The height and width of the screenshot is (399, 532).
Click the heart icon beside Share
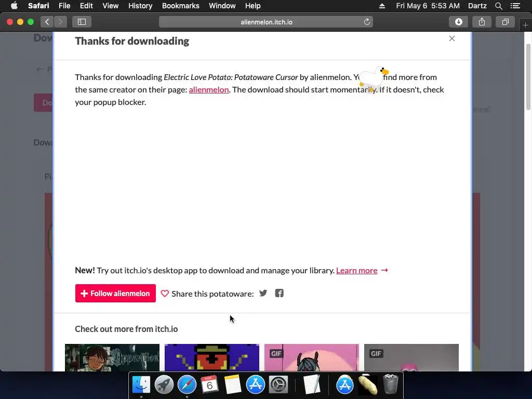(165, 294)
